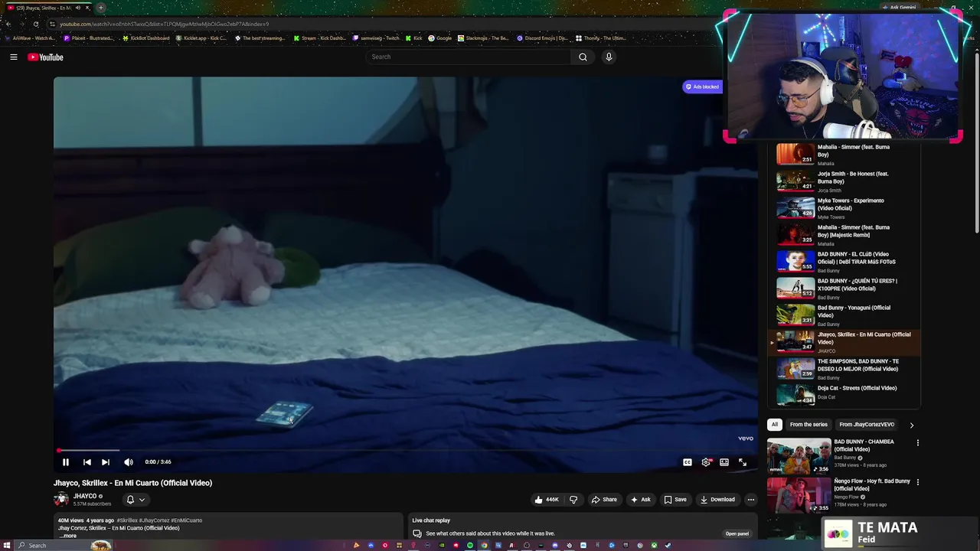Open the YouTube hamburger guide menu
Screen dimensions: 980x551
pyautogui.click(x=14, y=57)
